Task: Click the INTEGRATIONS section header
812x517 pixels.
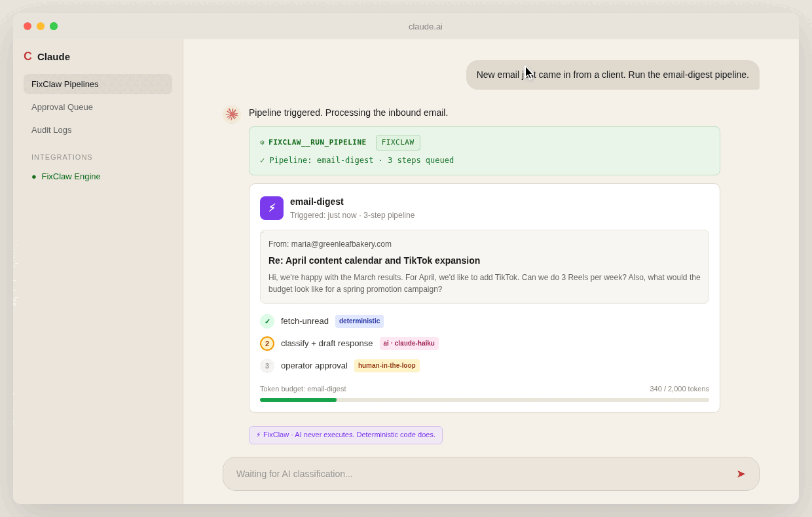Action: 62,157
